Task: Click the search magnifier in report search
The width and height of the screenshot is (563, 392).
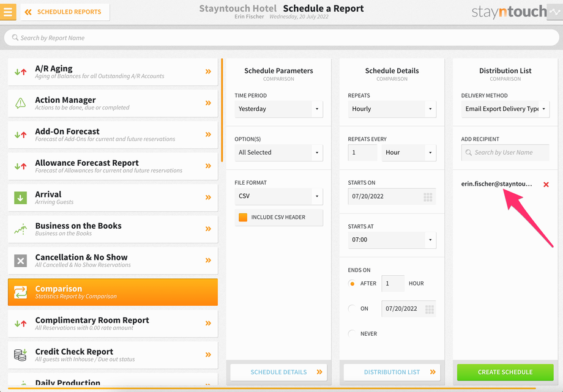Action: click(x=15, y=37)
